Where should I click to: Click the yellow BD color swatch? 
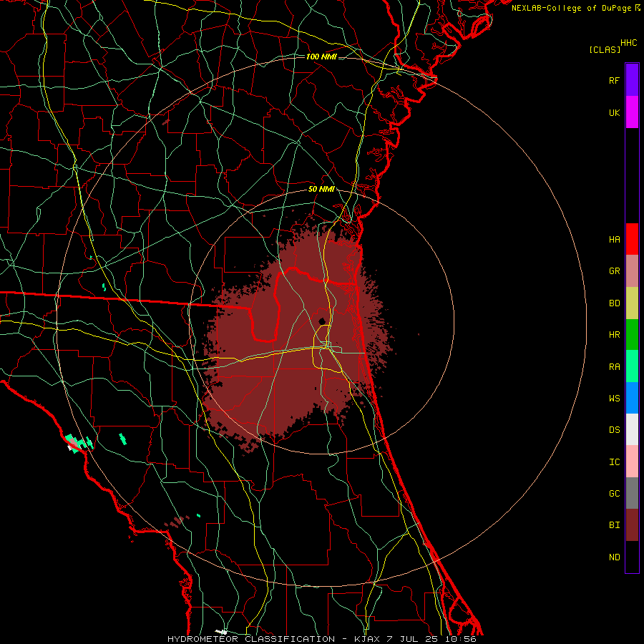click(x=632, y=303)
